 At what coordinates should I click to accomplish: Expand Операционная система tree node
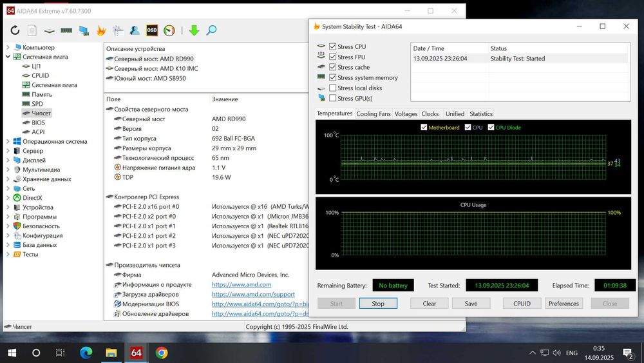click(8, 141)
